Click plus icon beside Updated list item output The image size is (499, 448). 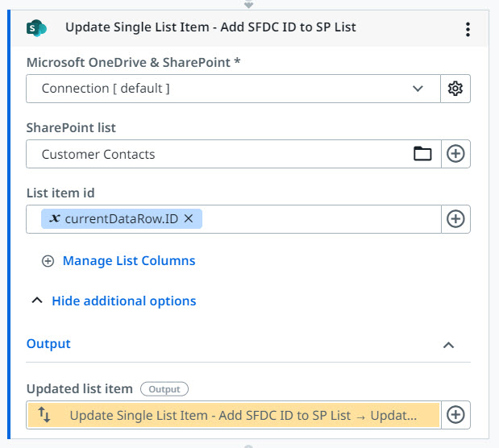[455, 415]
